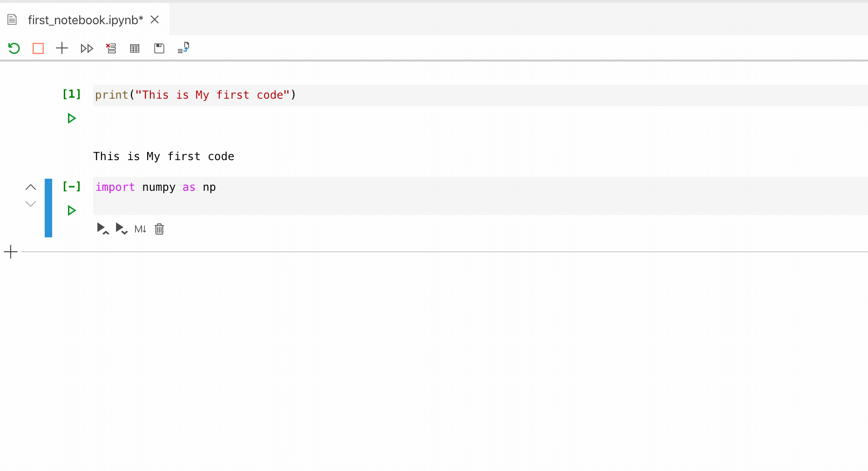Screen dimensions: 868x471
Task: Close the first_notebook.ipynb tab
Action: pos(155,20)
